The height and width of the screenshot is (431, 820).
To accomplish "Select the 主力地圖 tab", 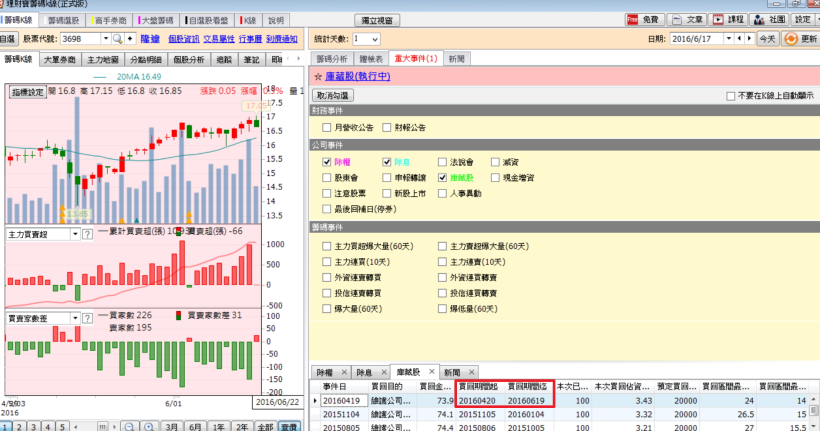I will click(x=105, y=60).
